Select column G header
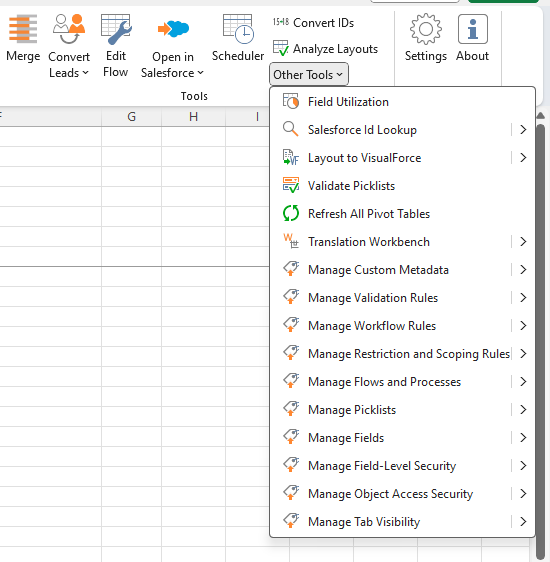The image size is (550, 562). pos(131,116)
